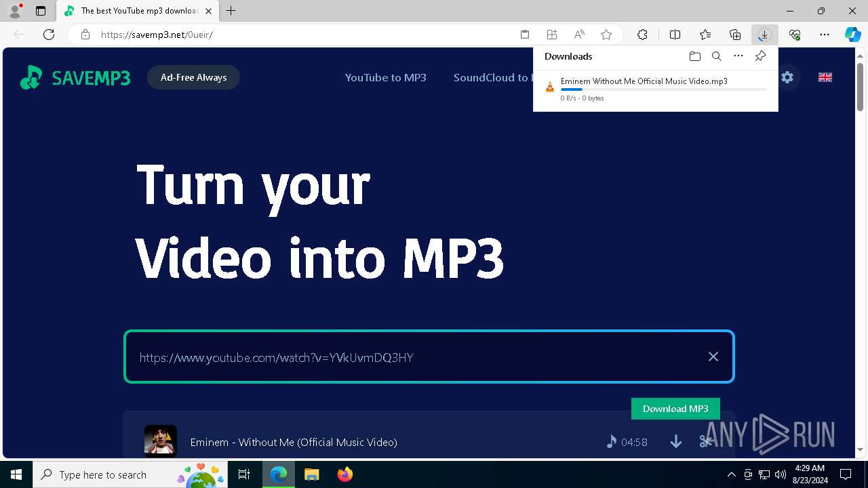
Task: Add page to favorites star
Action: pos(606,35)
